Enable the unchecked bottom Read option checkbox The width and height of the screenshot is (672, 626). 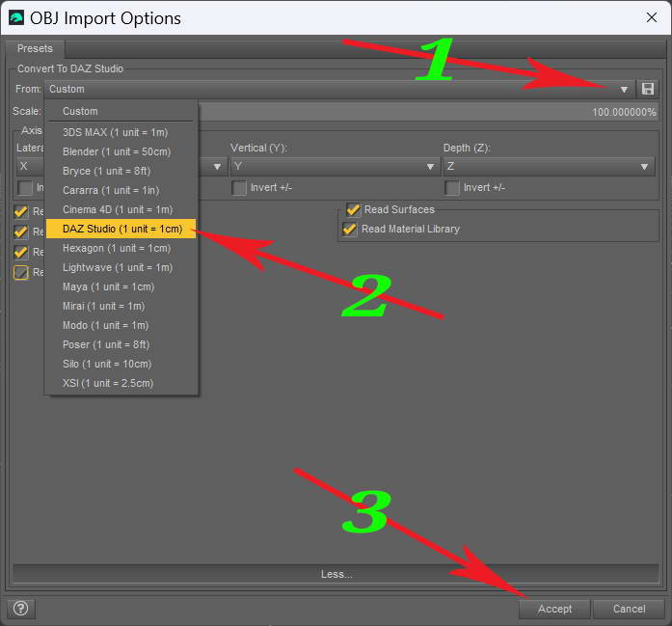[x=21, y=272]
